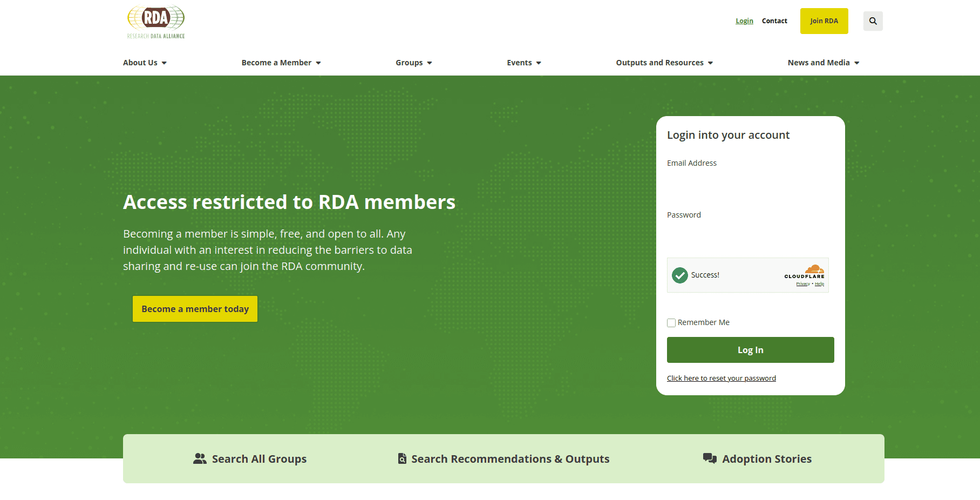This screenshot has height=500, width=980.
Task: Click the Login into your account heading
Action: tap(728, 135)
